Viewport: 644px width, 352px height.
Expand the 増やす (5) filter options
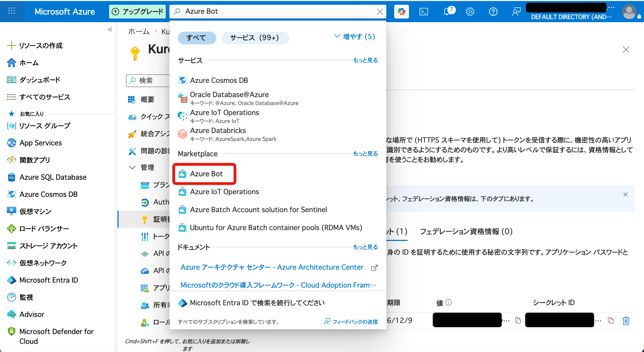pos(354,36)
